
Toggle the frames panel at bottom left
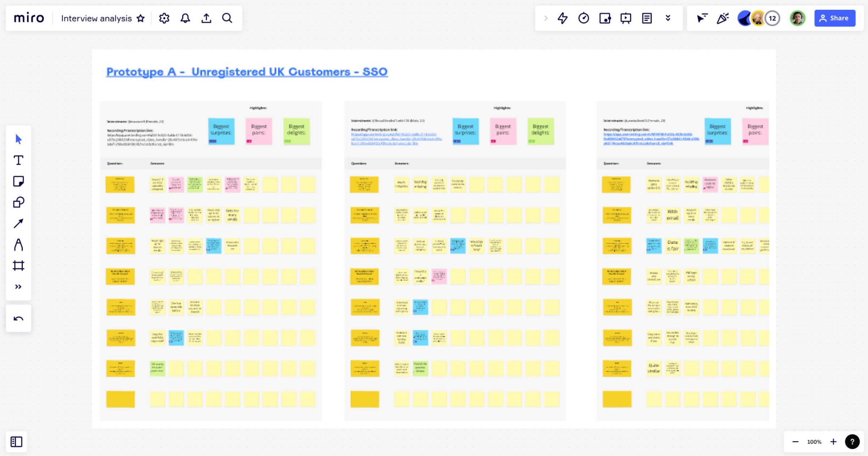16,442
